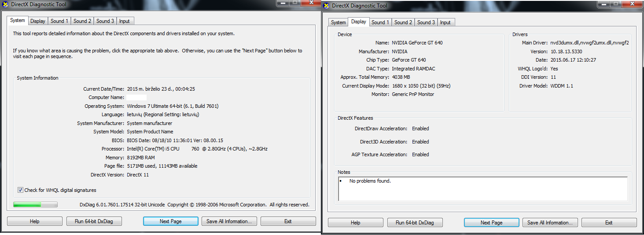This screenshot has width=644, height=235.
Task: Click the 'Generic PnP Monitor' value
Action: point(413,94)
